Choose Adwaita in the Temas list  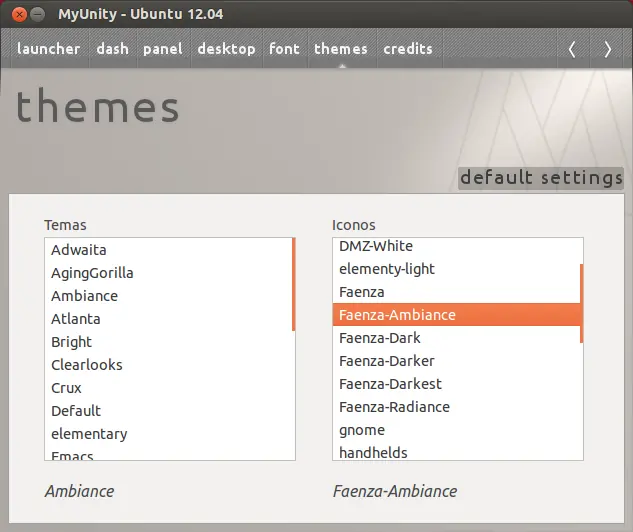tap(168, 250)
